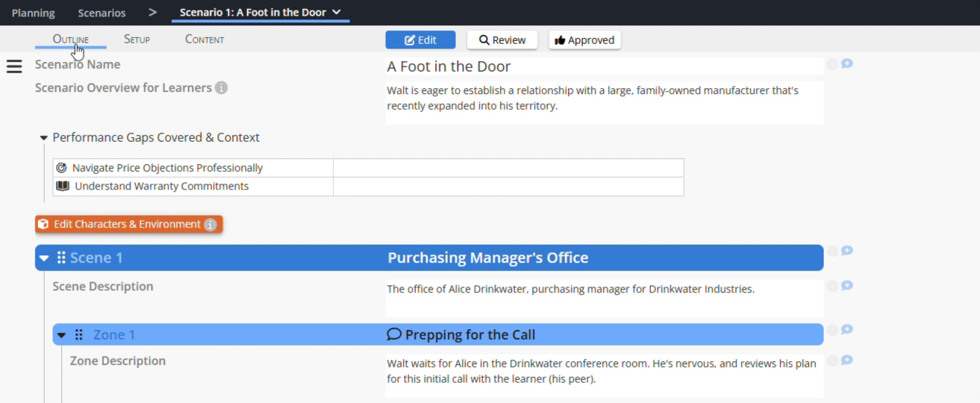
Task: Switch to the Content tab
Action: point(205,40)
